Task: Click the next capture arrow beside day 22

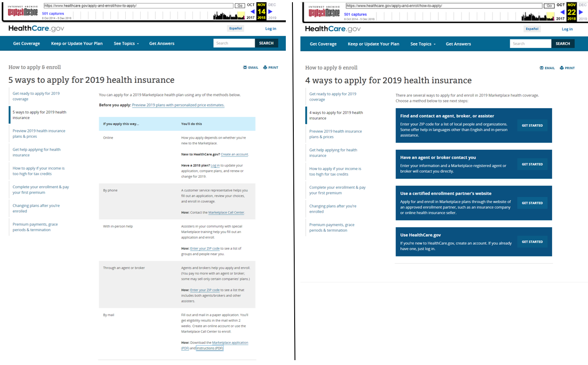Action: (x=580, y=12)
